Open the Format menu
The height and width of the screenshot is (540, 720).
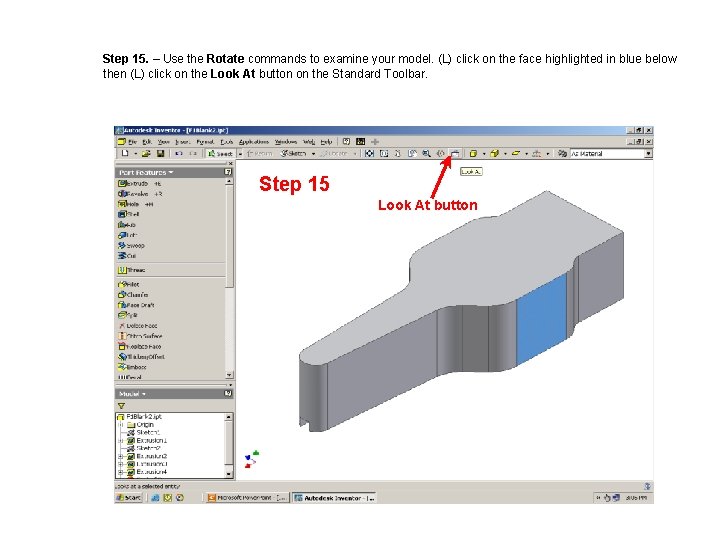pyautogui.click(x=205, y=142)
